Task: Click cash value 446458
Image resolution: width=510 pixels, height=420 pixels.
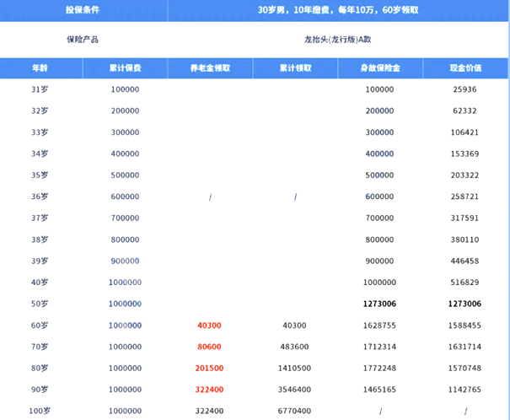Action: point(464,261)
